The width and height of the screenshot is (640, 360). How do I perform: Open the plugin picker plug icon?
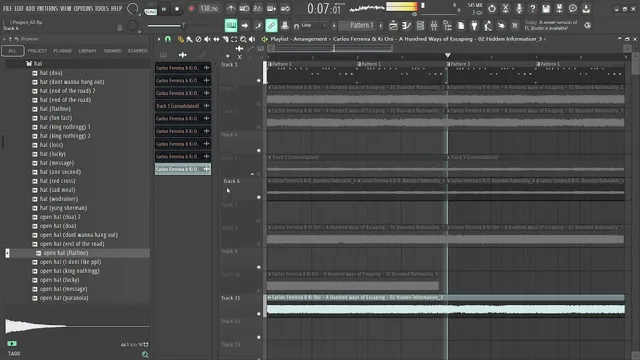tap(474, 26)
